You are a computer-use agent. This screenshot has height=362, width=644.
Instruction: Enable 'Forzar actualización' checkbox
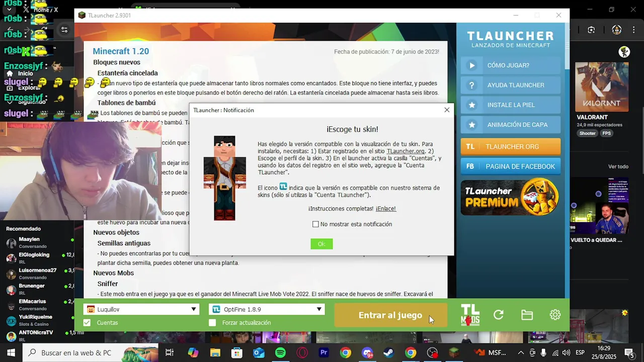[x=212, y=323]
